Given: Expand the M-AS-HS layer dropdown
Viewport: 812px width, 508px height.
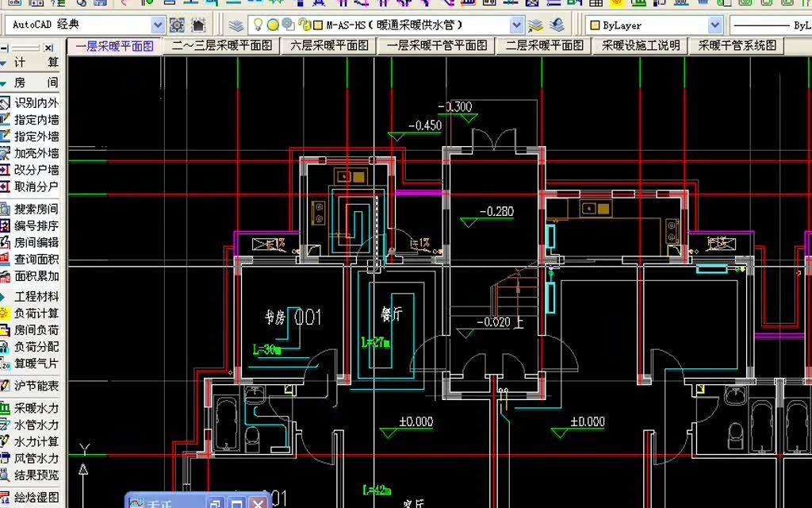Looking at the screenshot, I should [516, 25].
